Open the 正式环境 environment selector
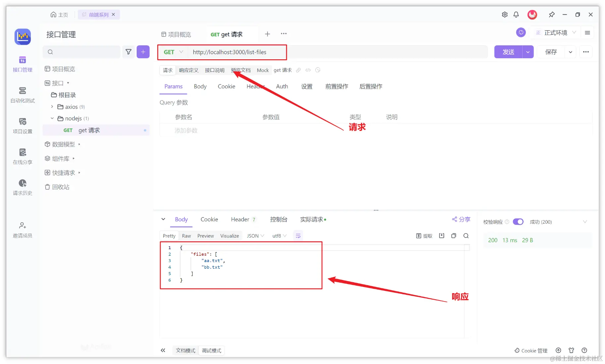 click(556, 32)
